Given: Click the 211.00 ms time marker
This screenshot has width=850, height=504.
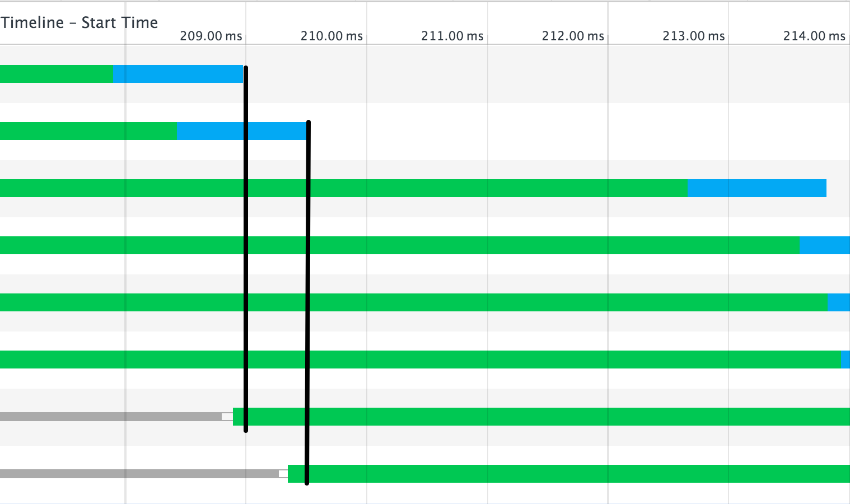Looking at the screenshot, I should click(452, 36).
